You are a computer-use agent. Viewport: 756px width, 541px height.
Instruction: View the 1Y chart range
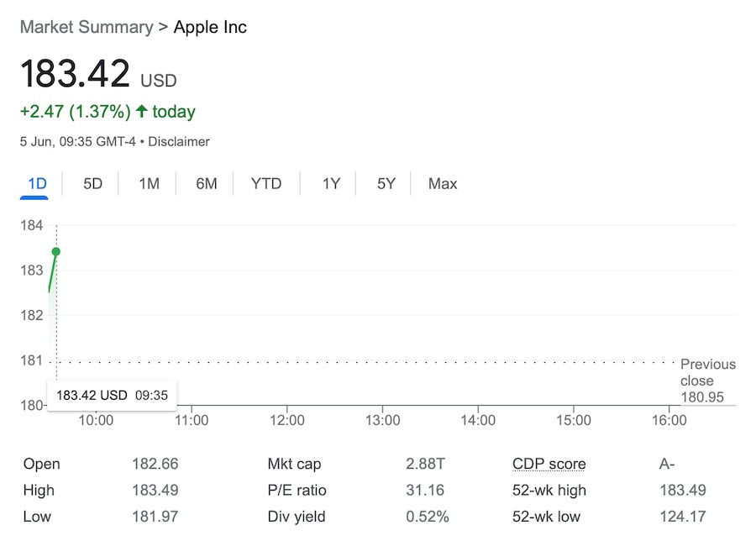point(331,183)
